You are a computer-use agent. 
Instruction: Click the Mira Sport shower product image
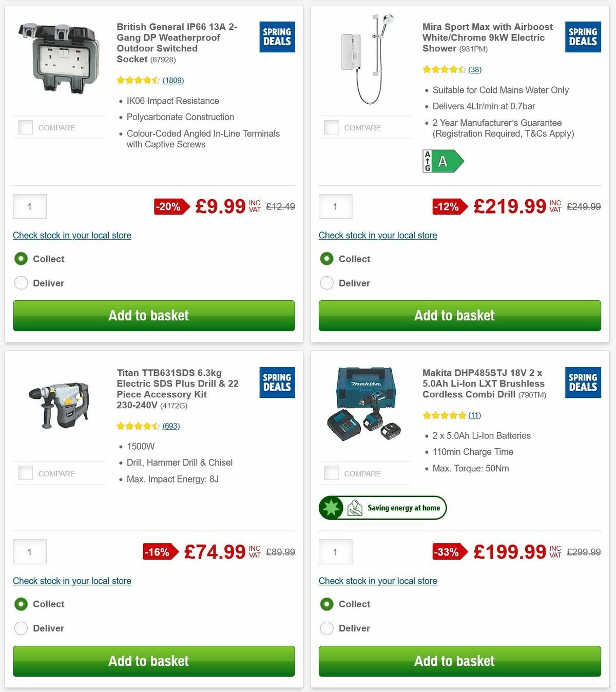pyautogui.click(x=364, y=62)
